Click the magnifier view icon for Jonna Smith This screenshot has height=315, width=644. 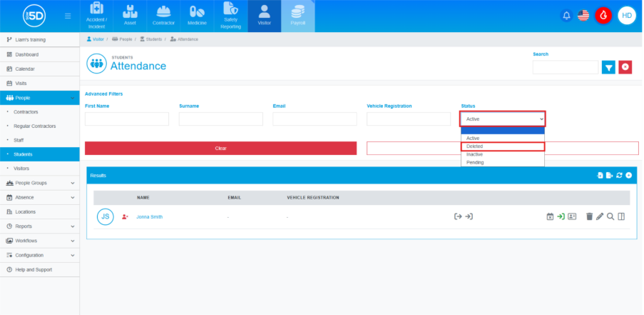click(610, 216)
